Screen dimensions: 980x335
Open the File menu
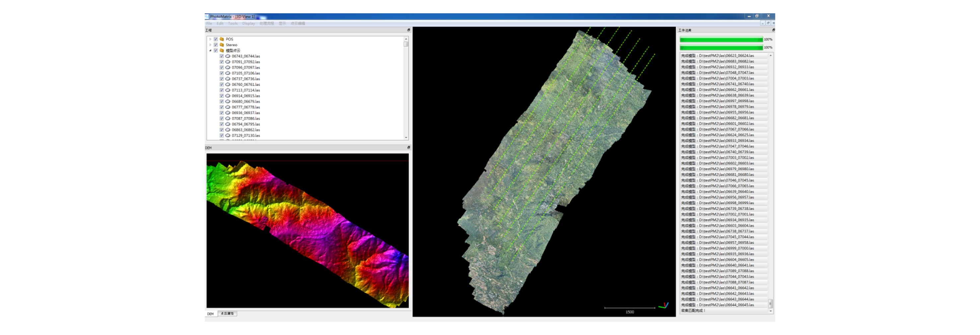point(209,23)
